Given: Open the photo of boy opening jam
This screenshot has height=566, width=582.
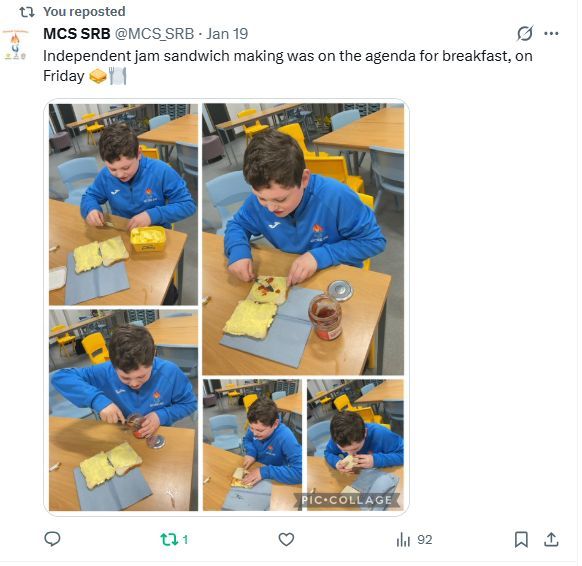Looking at the screenshot, I should tap(123, 410).
